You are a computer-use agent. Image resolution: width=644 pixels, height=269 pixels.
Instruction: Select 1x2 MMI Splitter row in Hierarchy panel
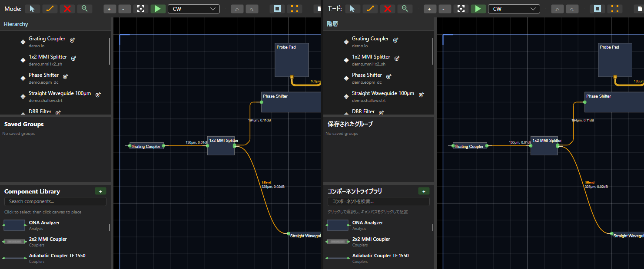pos(54,60)
